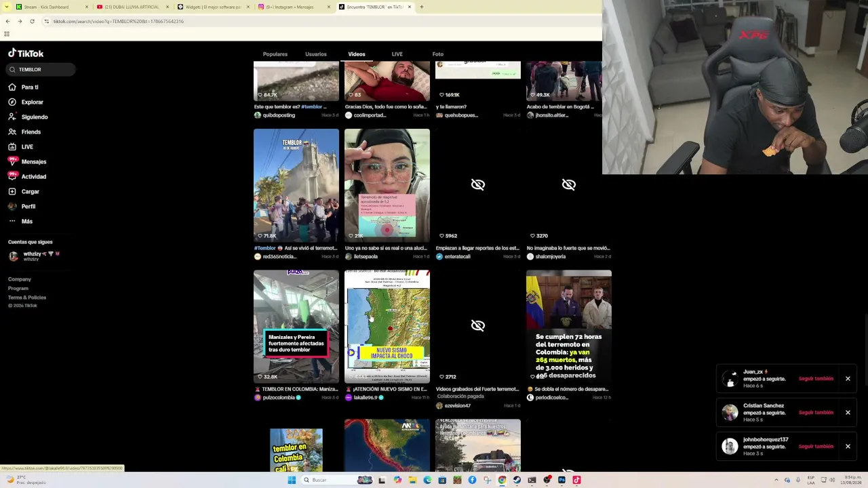Open the Explorar compass icon
The image size is (868, 488).
tap(12, 102)
